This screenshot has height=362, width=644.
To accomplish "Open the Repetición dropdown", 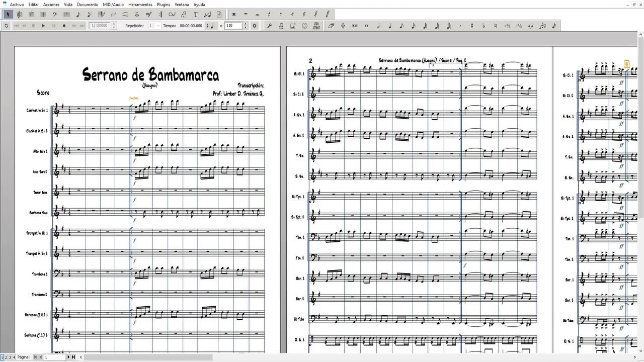I will coord(155,26).
